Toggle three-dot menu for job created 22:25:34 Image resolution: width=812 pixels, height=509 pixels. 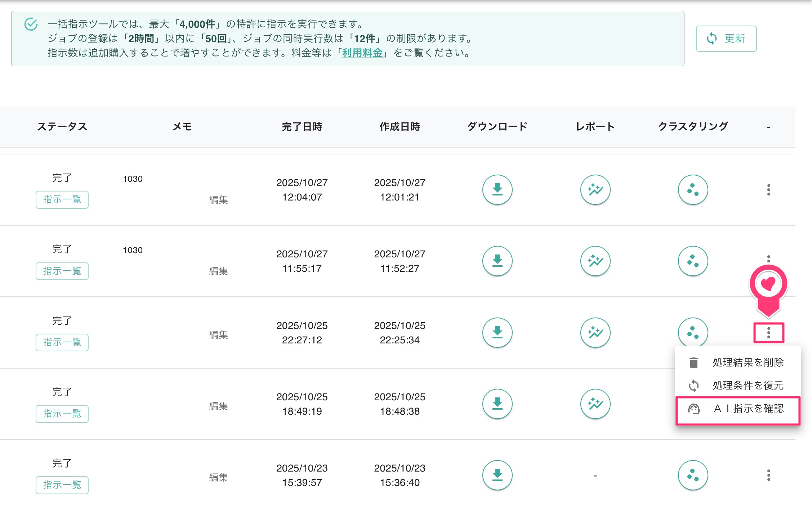tap(768, 332)
